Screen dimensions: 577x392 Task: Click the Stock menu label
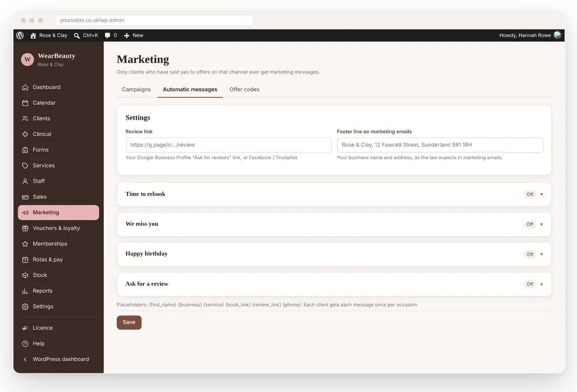point(40,275)
